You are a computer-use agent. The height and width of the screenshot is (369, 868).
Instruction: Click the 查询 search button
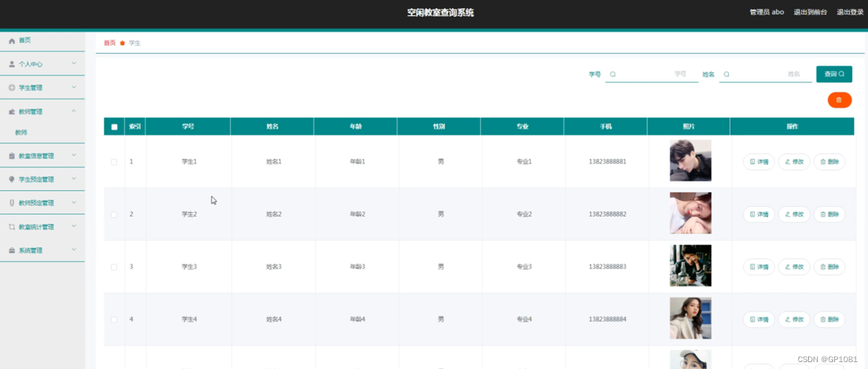tap(834, 74)
